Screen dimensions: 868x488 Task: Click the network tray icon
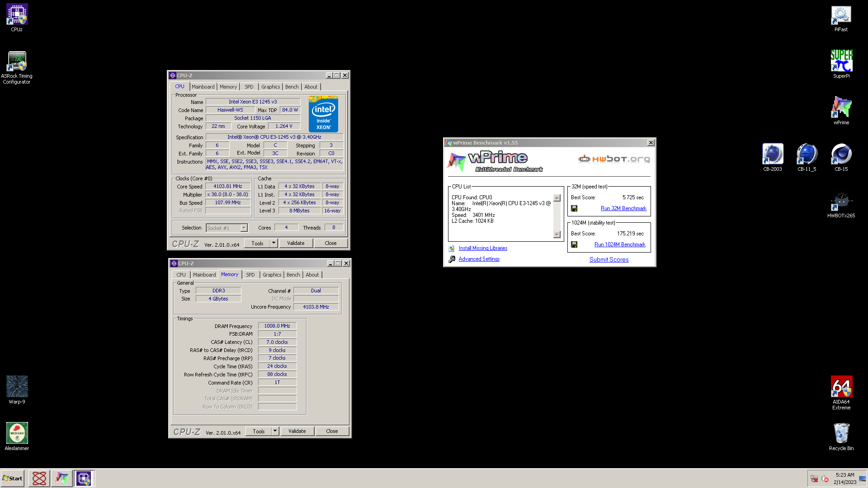tap(814, 479)
